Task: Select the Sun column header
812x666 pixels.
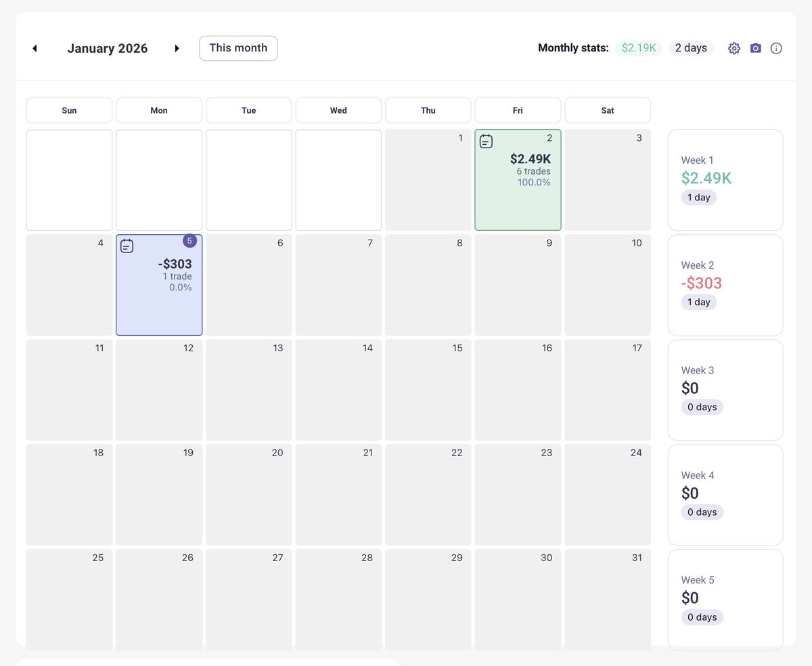Action: 69,110
